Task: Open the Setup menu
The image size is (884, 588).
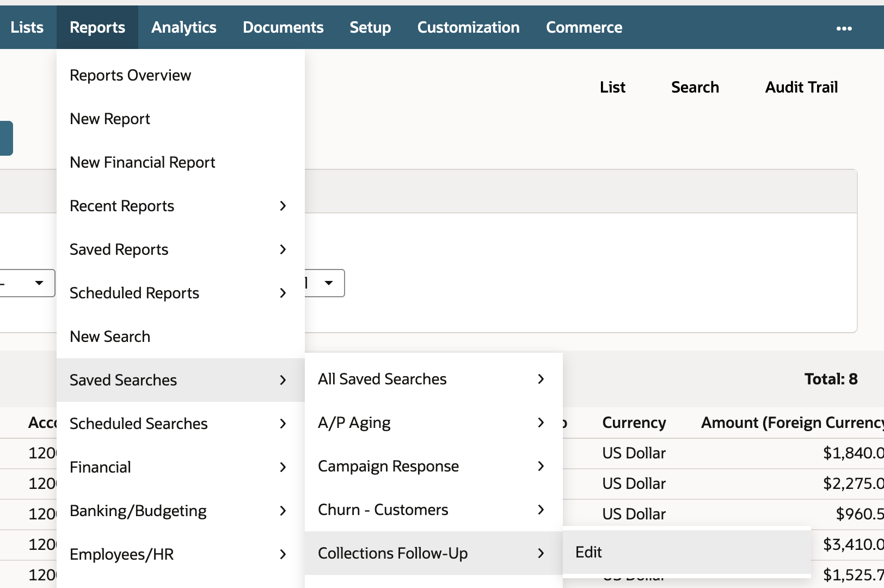Action: pyautogui.click(x=370, y=27)
